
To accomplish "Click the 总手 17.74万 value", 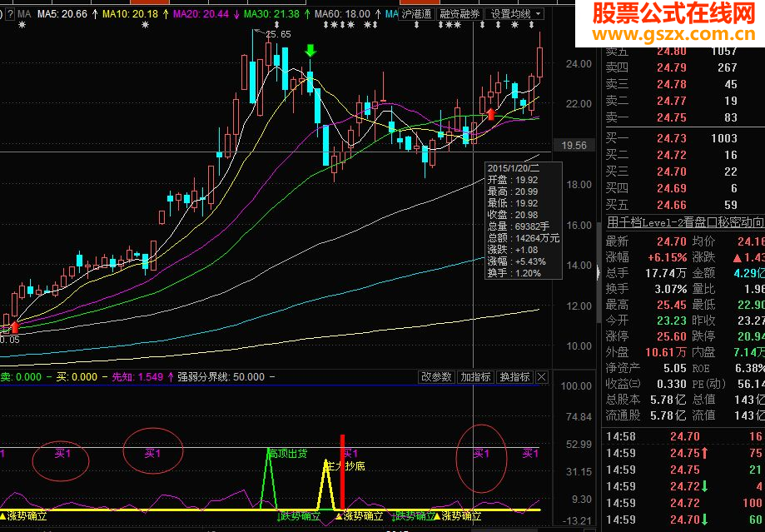I will click(x=666, y=273).
